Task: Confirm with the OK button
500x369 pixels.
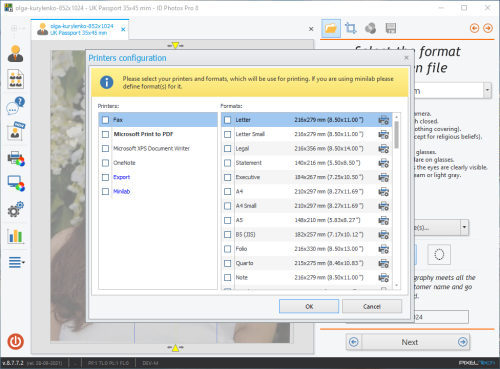Action: (x=309, y=306)
